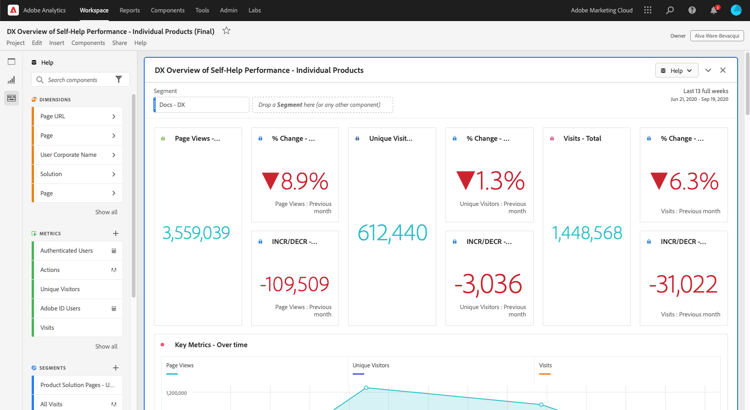
Task: Click calculated metric icon for Adobe ID Users
Action: coord(114,309)
